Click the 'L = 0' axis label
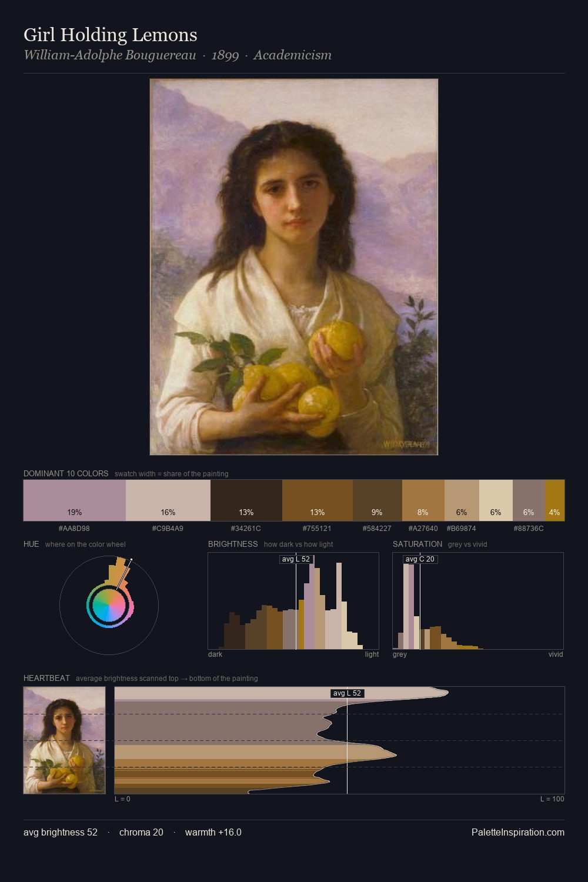Image resolution: width=588 pixels, height=882 pixels. coord(122,799)
